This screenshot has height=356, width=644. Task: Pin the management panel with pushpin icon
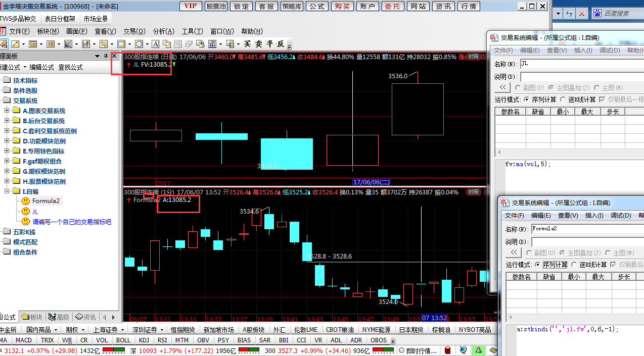click(x=106, y=56)
